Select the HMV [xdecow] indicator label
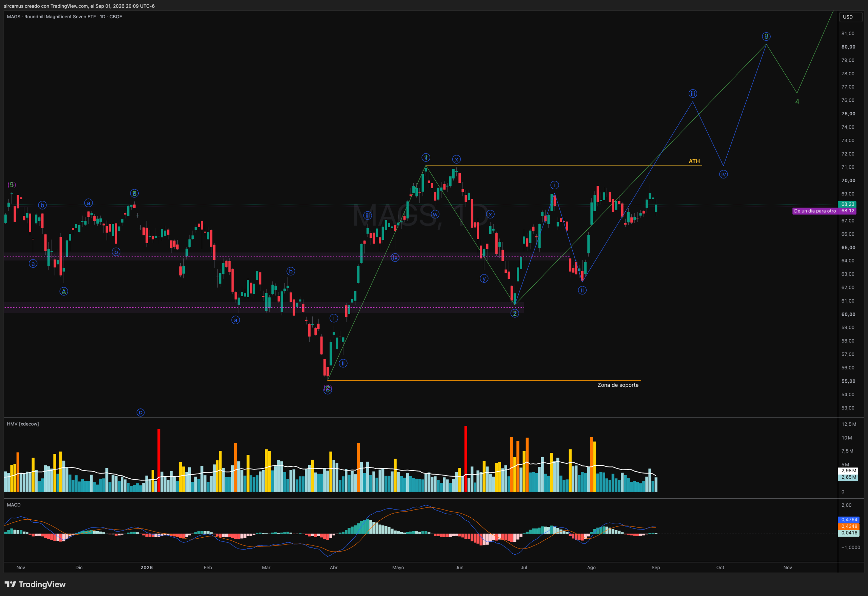Image resolution: width=868 pixels, height=596 pixels. pos(23,424)
